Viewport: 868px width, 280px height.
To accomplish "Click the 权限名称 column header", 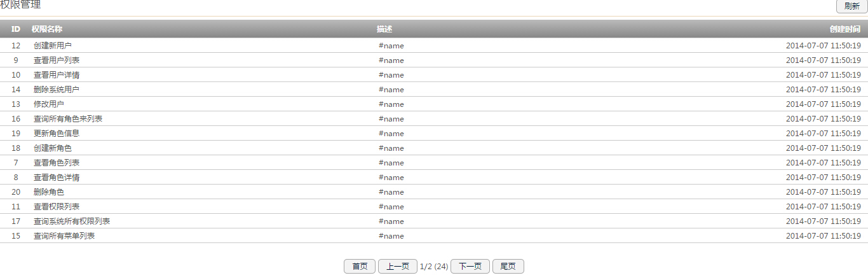I will click(47, 29).
